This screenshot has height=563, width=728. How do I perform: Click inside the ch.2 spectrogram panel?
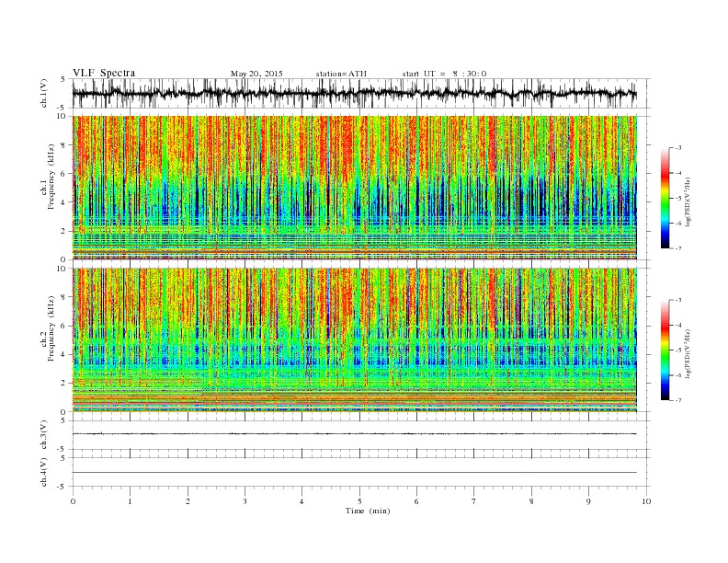[355, 340]
